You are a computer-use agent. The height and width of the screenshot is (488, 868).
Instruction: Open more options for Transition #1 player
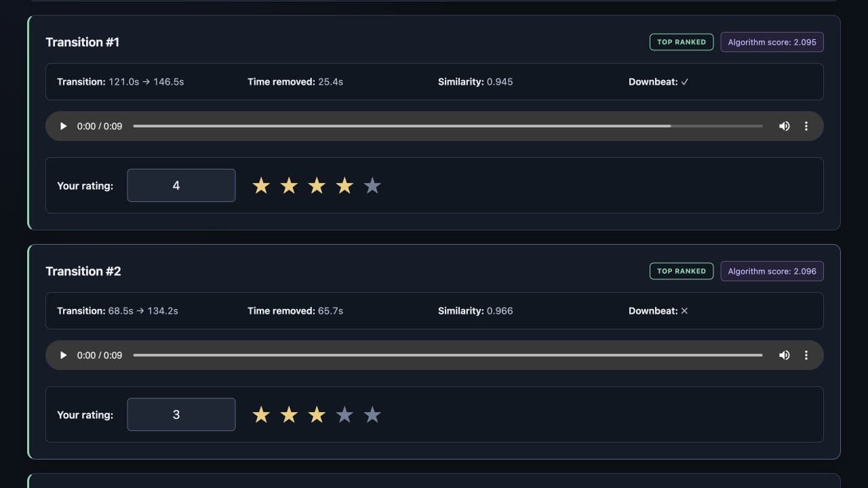(806, 126)
